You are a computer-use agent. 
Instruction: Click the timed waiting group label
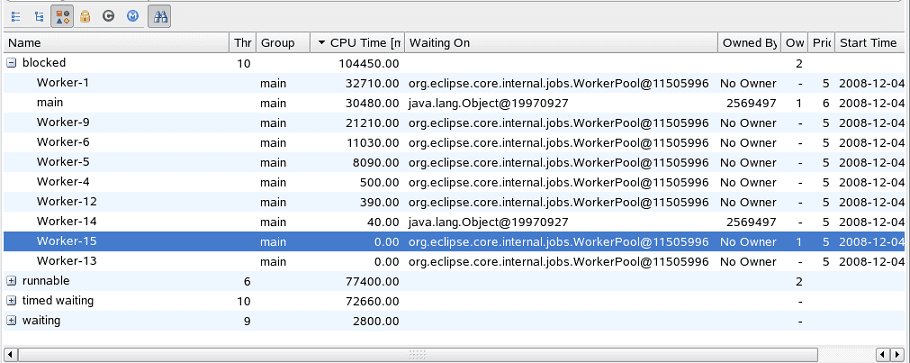[x=58, y=301]
